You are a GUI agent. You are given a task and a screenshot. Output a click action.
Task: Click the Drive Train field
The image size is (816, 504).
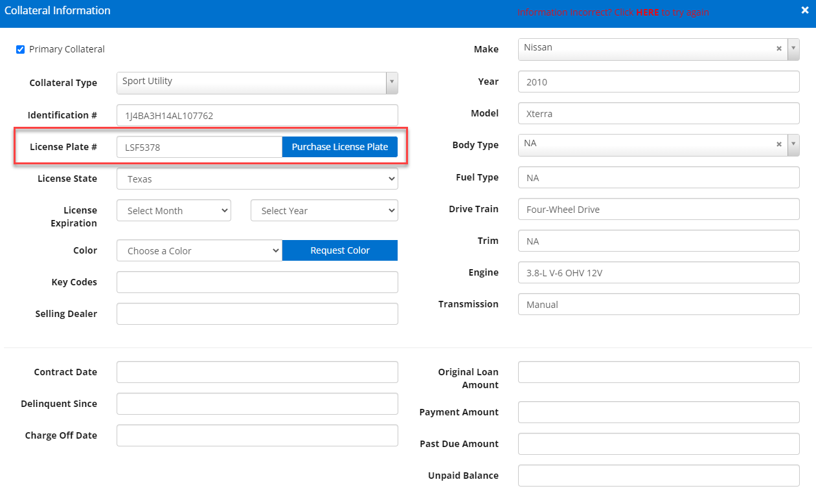(x=659, y=209)
